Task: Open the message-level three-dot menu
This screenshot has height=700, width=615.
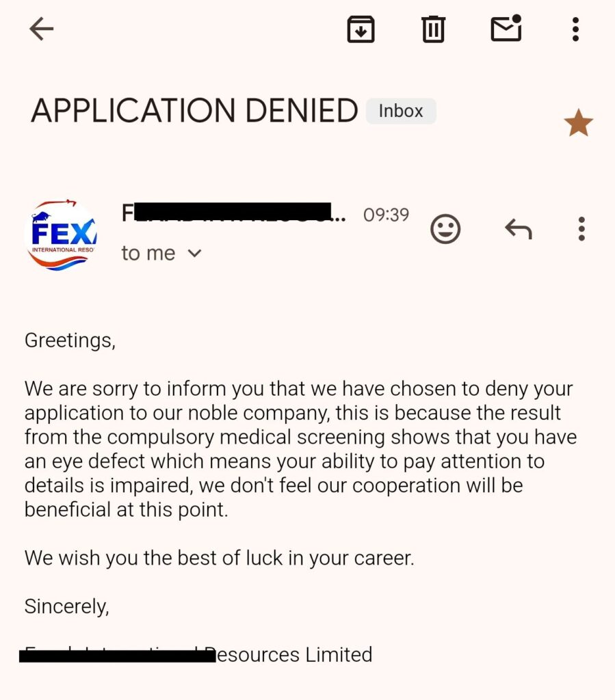Action: tap(581, 229)
